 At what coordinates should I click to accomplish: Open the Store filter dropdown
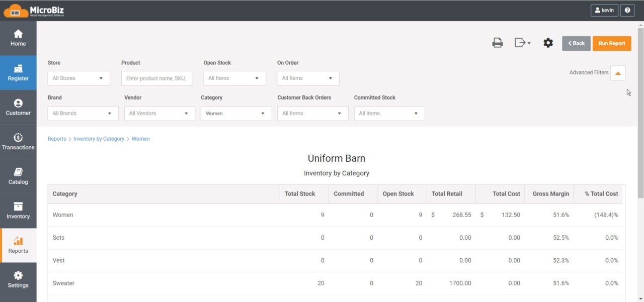click(x=78, y=78)
